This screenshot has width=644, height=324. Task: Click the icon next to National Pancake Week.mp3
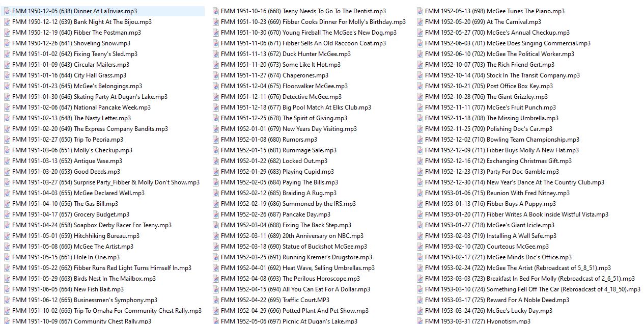(7, 107)
